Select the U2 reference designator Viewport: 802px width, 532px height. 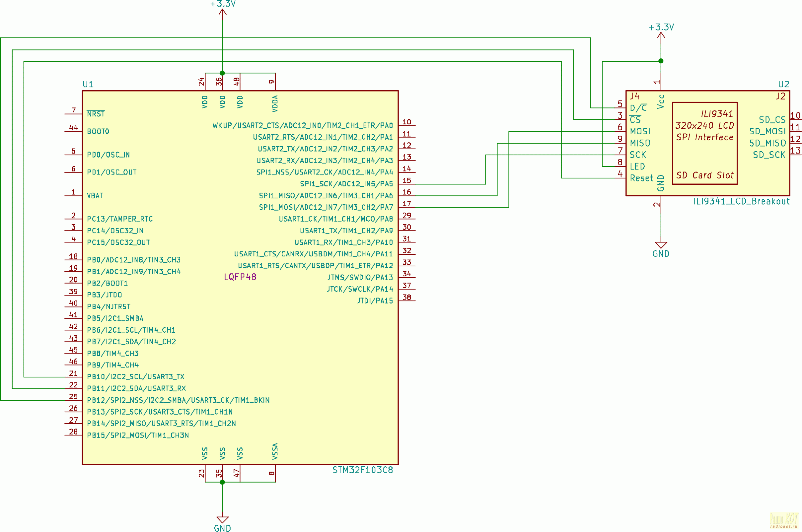tap(784, 84)
